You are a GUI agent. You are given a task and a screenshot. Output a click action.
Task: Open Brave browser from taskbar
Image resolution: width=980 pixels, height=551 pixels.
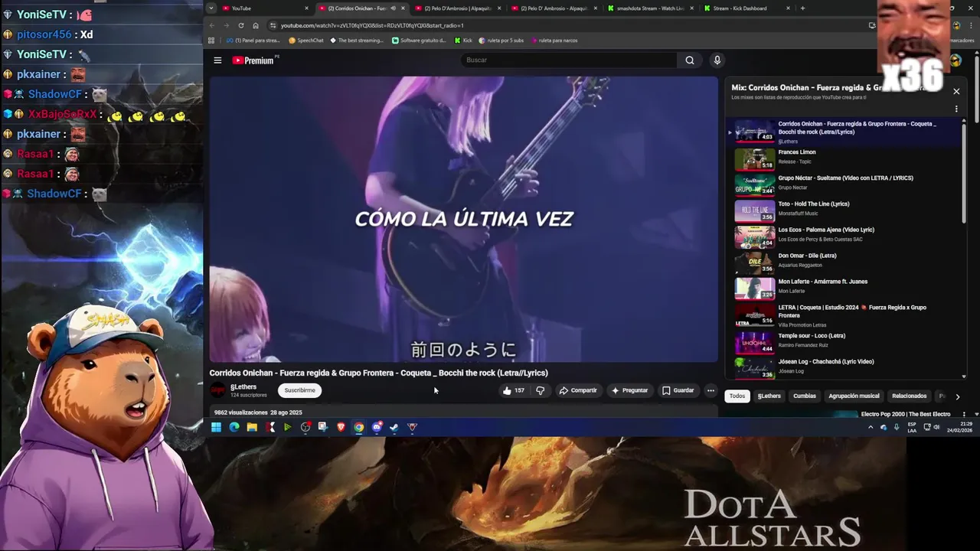(x=341, y=427)
